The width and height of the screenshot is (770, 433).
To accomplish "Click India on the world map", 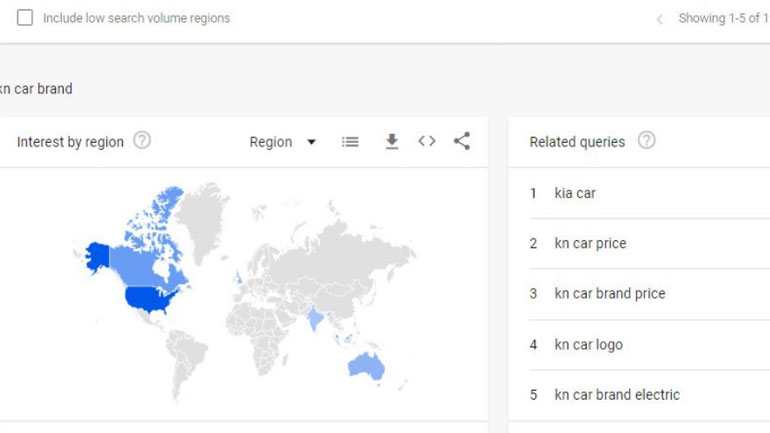I will coord(317,318).
